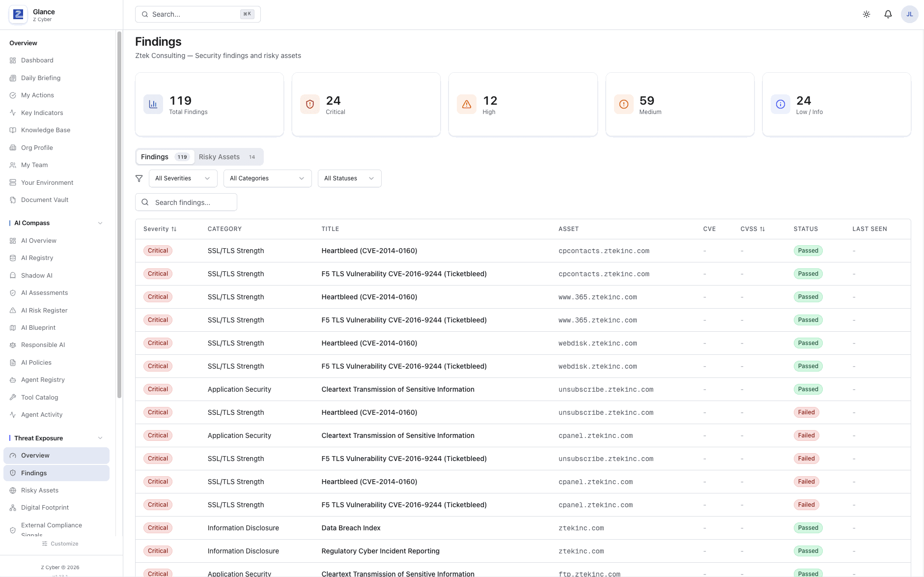Click the Org Profile building icon
Screen dimensions: 924x577
tap(13, 148)
